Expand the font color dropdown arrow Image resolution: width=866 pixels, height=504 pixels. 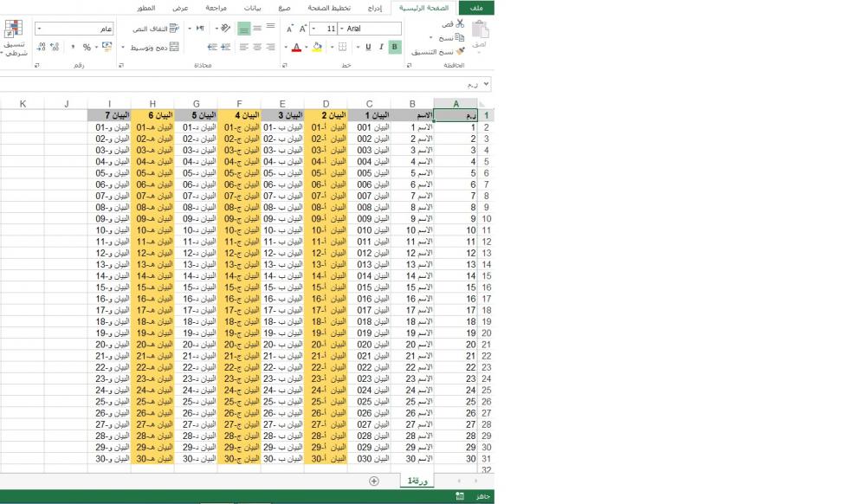(286, 47)
